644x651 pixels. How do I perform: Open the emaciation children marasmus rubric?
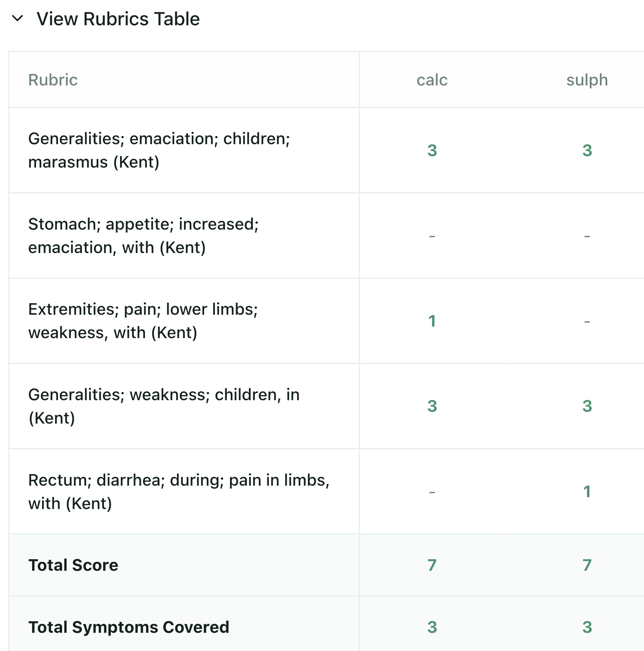click(159, 150)
